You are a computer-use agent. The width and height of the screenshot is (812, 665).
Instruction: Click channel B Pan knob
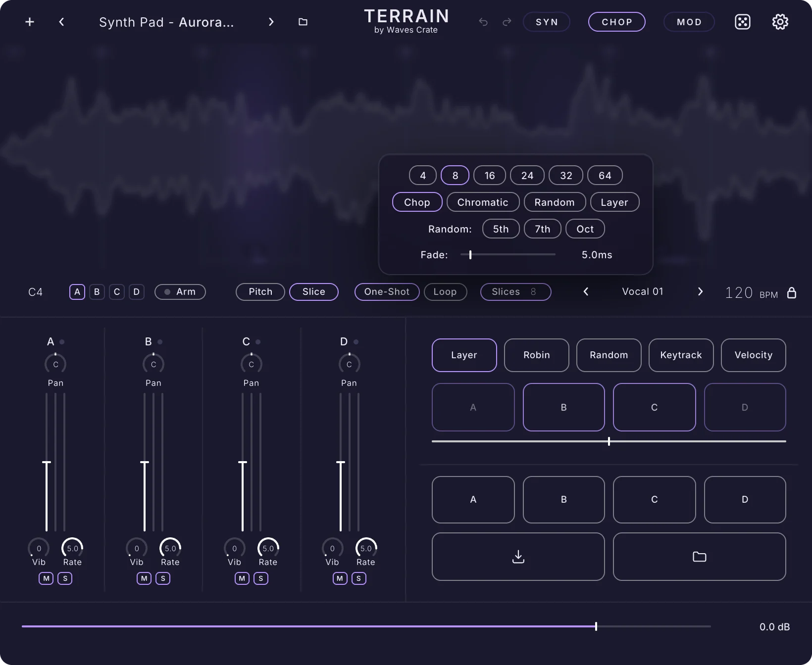153,364
